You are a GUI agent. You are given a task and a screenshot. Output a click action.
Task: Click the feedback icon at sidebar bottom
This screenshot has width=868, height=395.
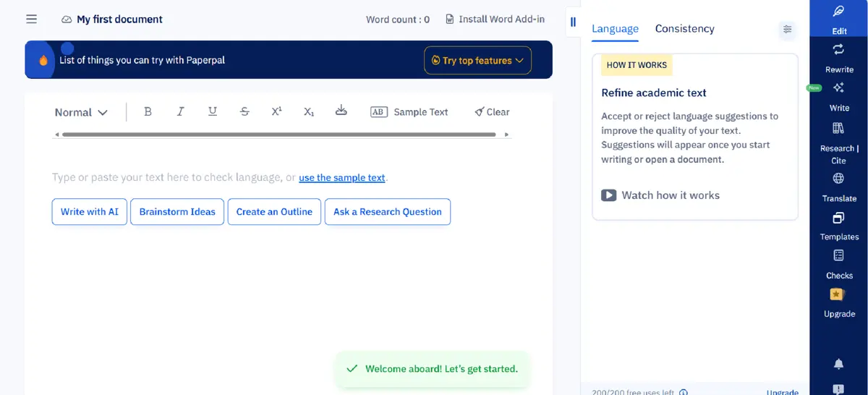coord(839,390)
